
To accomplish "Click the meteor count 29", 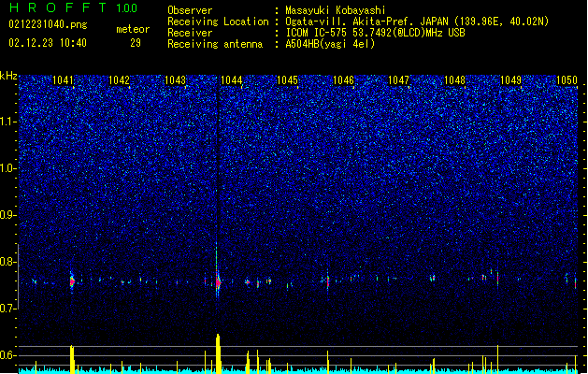I will click(136, 43).
